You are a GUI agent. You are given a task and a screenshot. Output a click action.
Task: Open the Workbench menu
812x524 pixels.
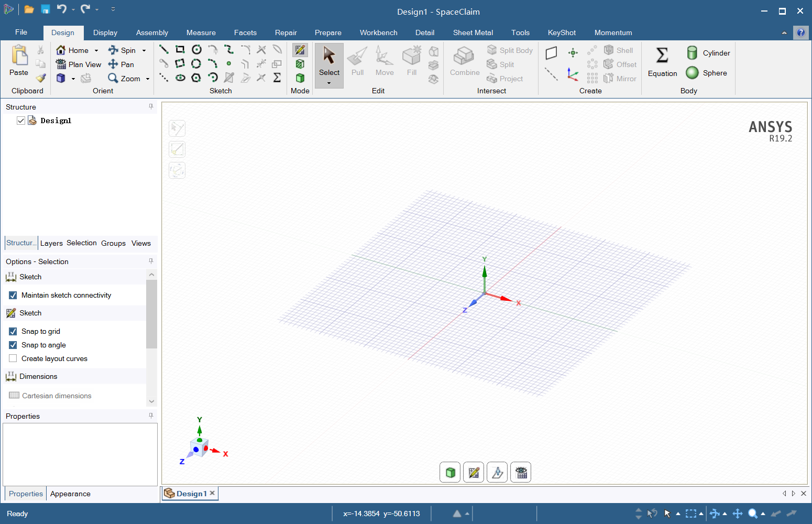coord(378,32)
